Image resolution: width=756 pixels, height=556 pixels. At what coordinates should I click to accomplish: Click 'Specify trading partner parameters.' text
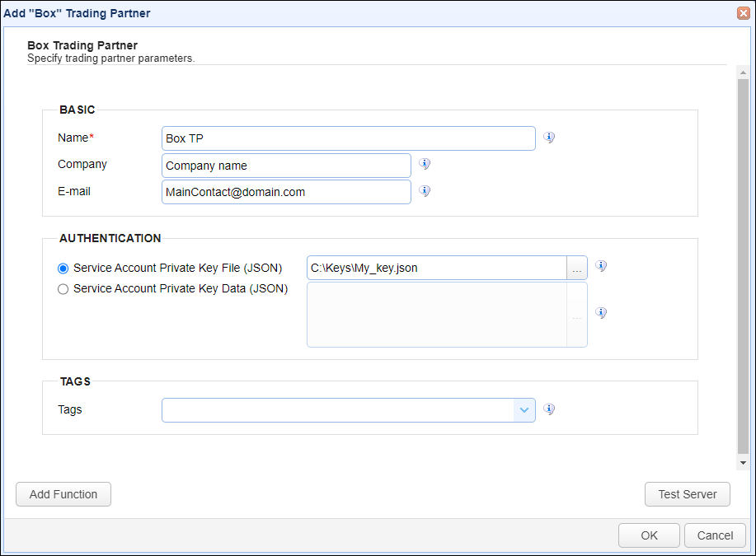click(x=111, y=58)
